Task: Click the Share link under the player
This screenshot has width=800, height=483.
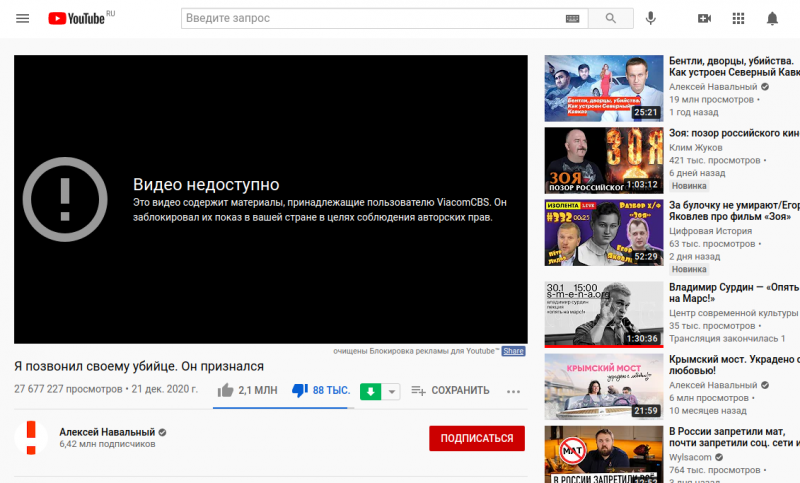Action: coord(513,351)
